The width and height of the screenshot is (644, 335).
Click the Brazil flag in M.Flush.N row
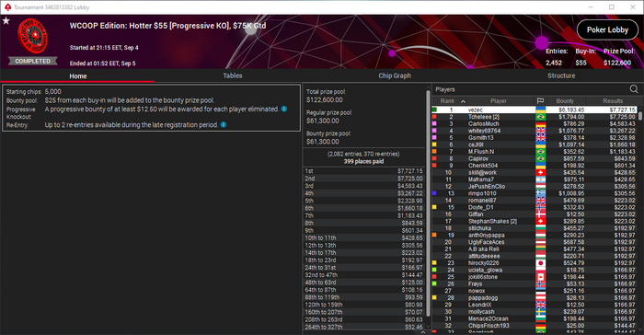[541, 152]
